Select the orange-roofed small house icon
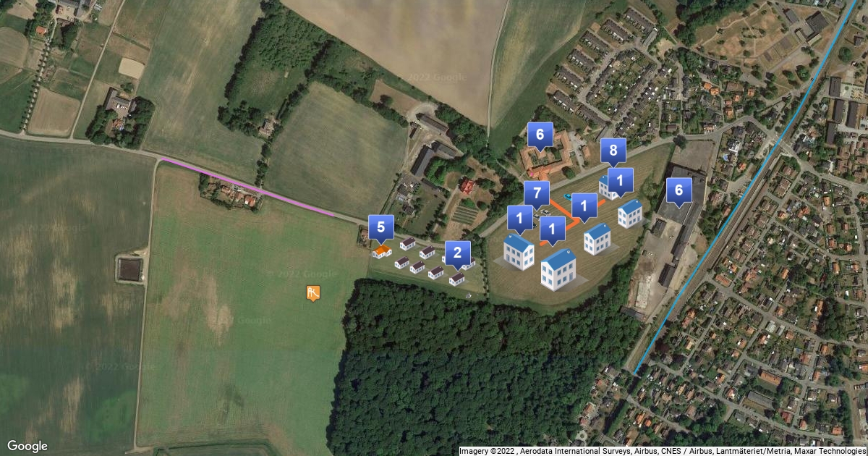This screenshot has height=456, width=868. tap(382, 251)
